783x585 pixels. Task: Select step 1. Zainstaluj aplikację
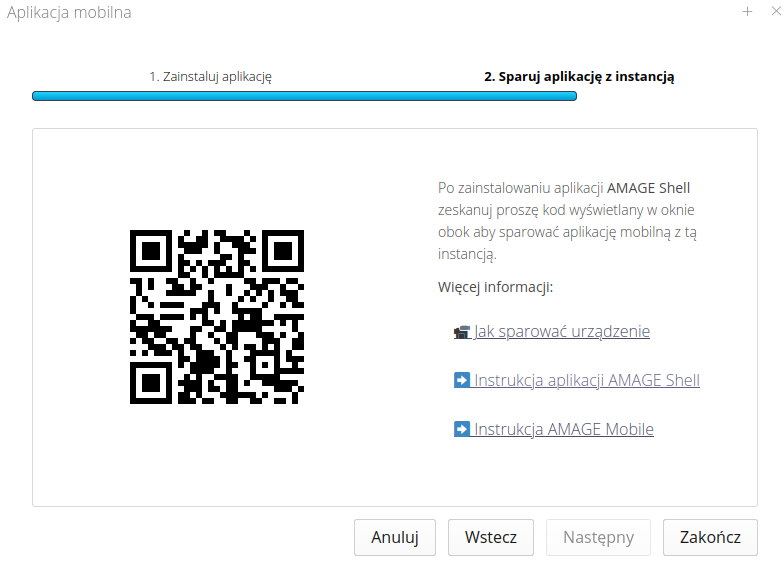point(211,77)
